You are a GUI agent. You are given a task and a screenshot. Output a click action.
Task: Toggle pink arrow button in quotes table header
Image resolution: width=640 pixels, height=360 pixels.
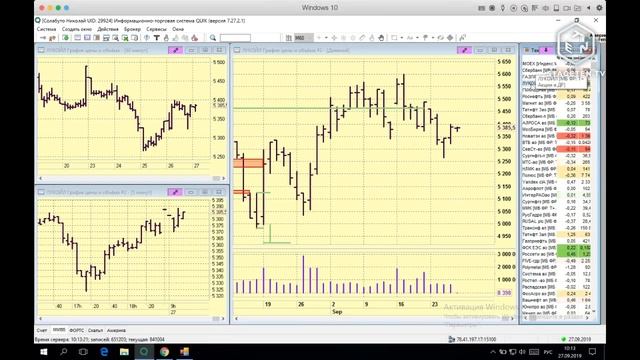546,50
